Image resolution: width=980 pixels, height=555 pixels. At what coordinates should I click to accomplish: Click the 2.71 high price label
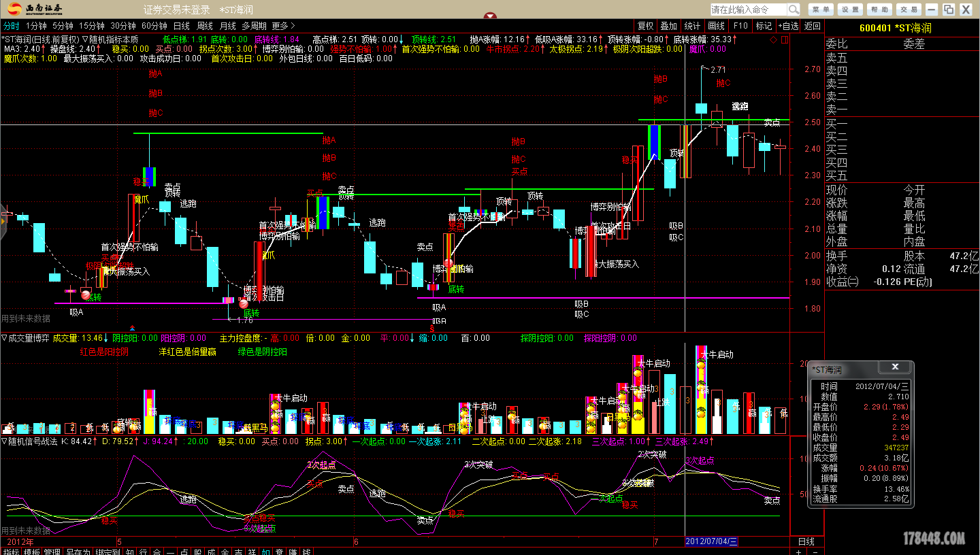[x=718, y=70]
